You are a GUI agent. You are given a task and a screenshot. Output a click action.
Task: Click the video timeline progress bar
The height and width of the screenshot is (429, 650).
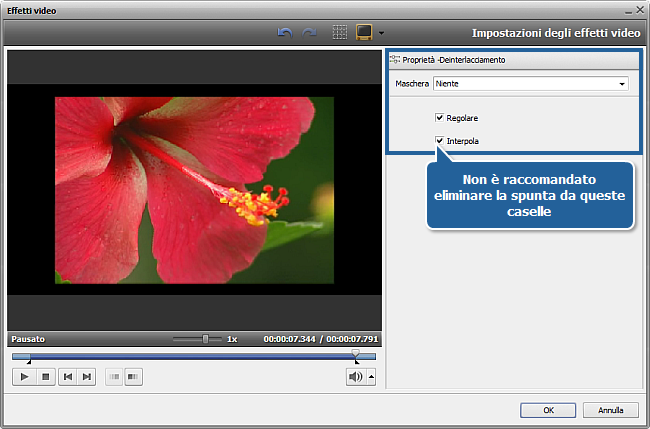[190, 355]
